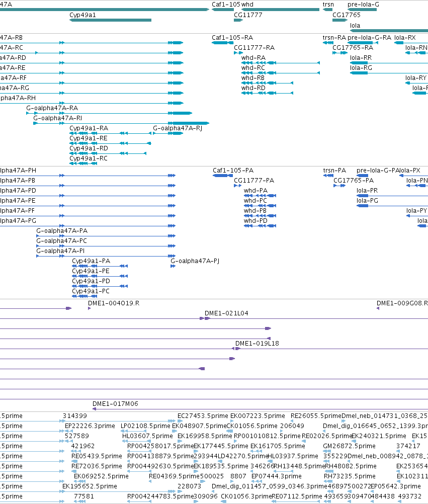The width and height of the screenshot is (428, 504).
Task: Click the whd-PA protein label
Action: [x=255, y=191]
